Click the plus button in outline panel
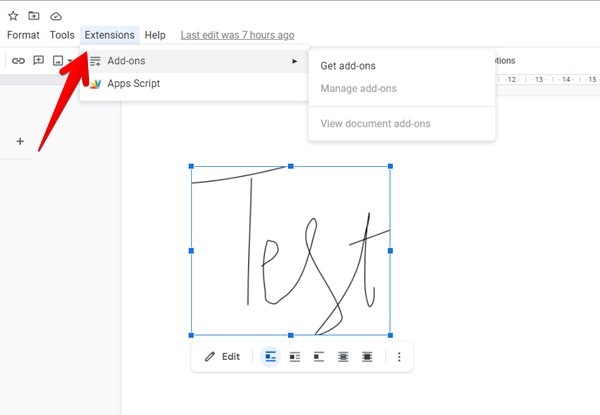 (x=20, y=141)
